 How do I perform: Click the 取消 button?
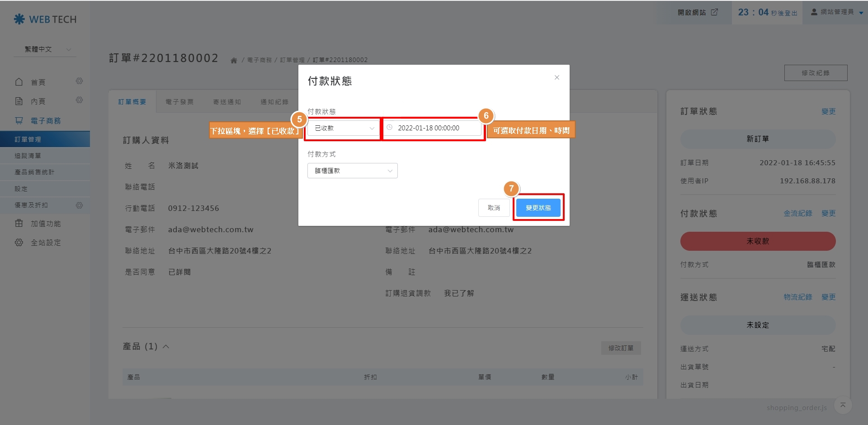tap(494, 208)
